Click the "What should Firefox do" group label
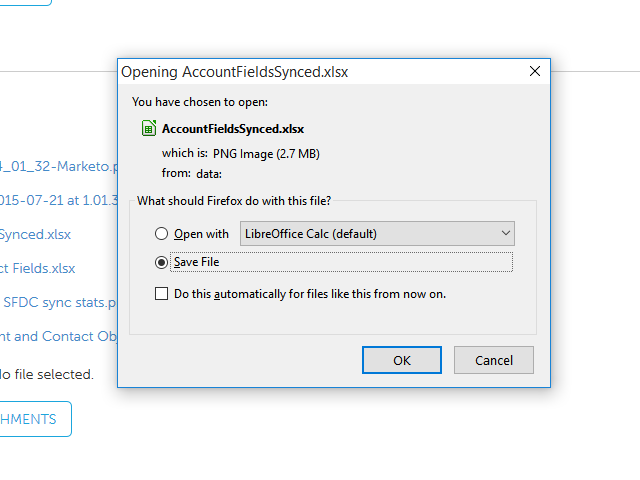Screen dimensions: 640x480 (234, 201)
